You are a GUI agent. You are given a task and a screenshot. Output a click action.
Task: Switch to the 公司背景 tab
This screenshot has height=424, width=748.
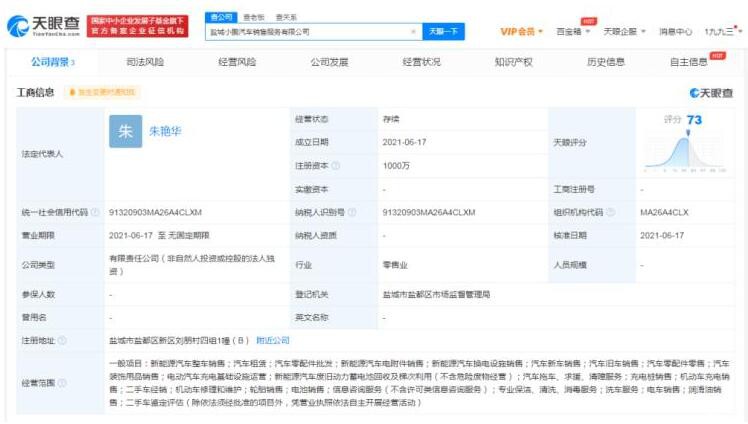coord(52,62)
